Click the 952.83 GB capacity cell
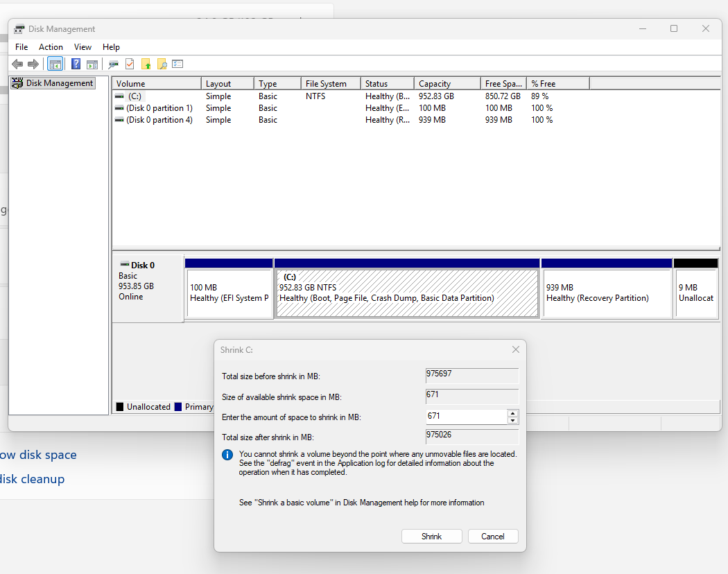 [436, 96]
